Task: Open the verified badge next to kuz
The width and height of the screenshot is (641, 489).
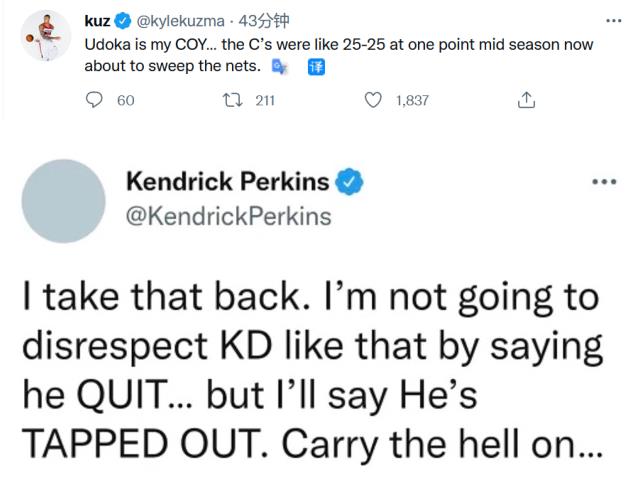Action: (123, 21)
